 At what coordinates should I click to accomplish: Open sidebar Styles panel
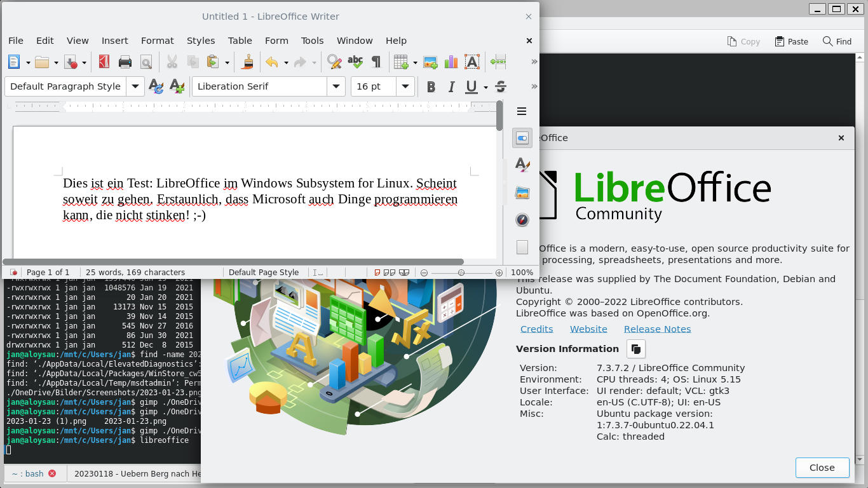point(522,165)
